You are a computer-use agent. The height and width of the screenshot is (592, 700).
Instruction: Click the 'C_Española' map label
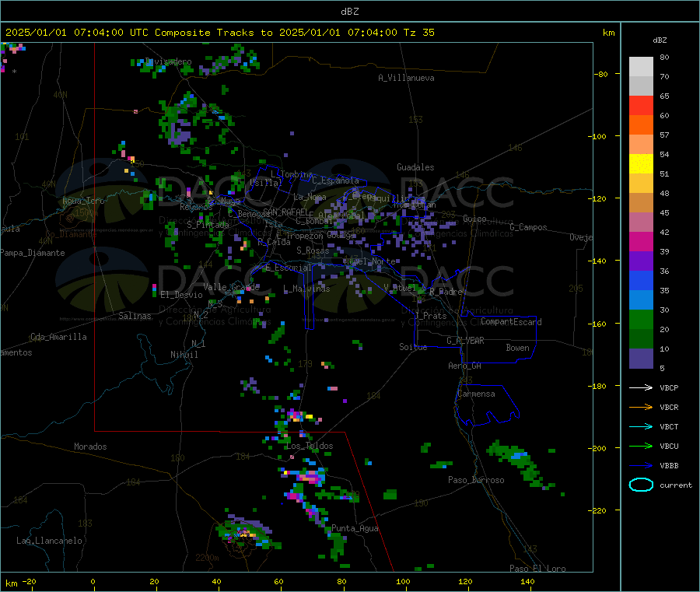point(335,180)
